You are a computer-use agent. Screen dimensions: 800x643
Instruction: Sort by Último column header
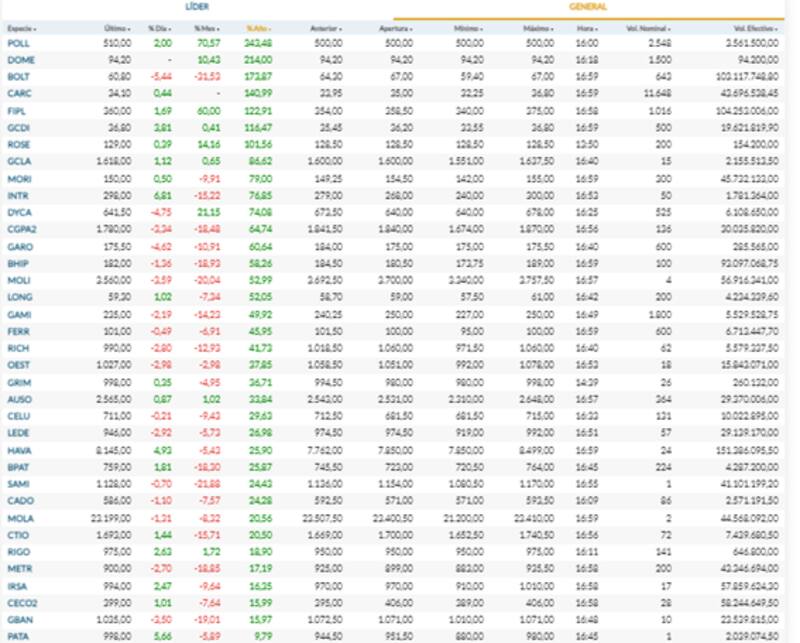(117, 29)
